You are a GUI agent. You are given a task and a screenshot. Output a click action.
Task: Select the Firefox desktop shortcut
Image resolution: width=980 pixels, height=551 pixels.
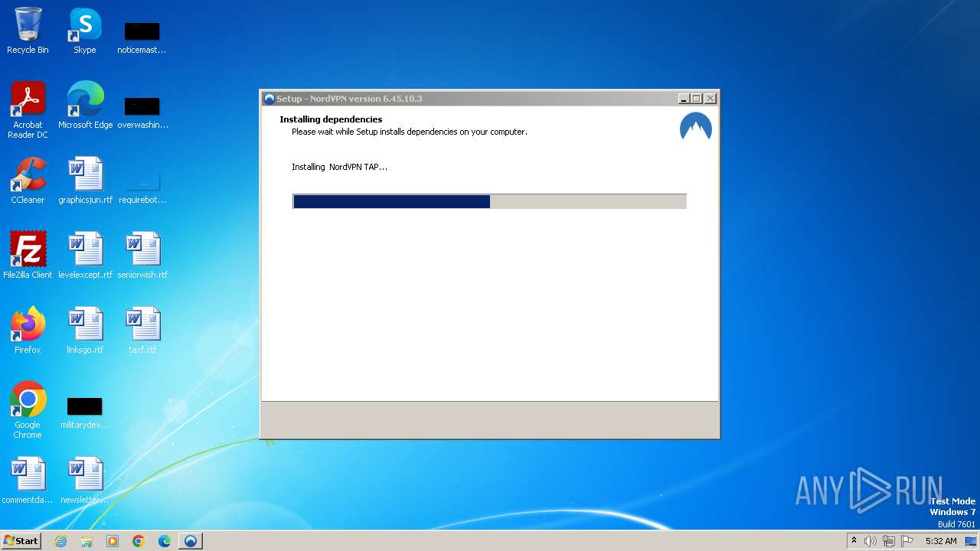pyautogui.click(x=28, y=331)
